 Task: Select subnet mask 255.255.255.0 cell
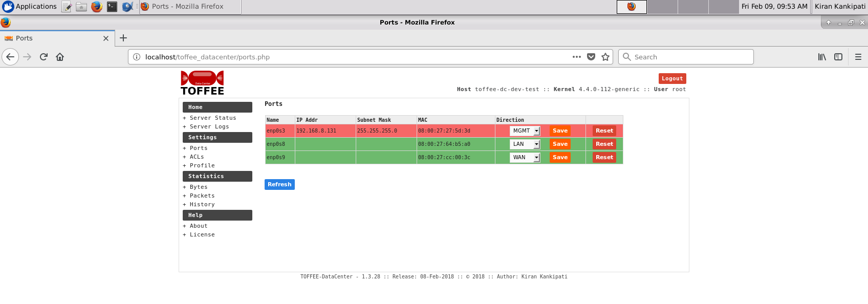[x=386, y=131]
